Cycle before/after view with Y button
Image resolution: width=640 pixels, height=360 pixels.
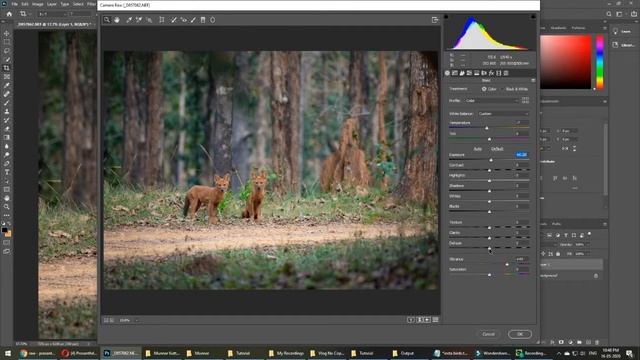coord(411,320)
